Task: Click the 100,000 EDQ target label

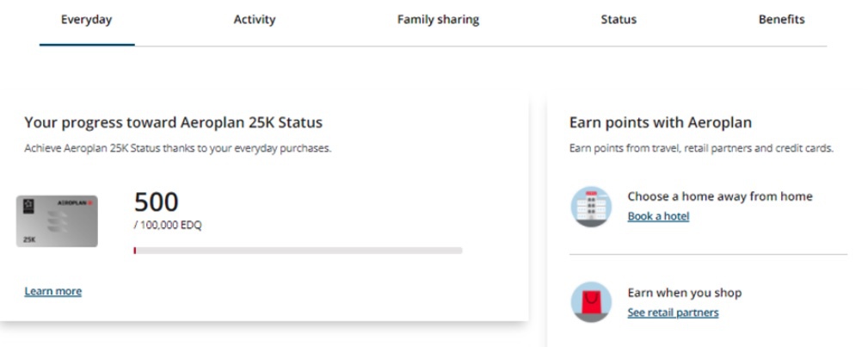Action: click(x=169, y=226)
